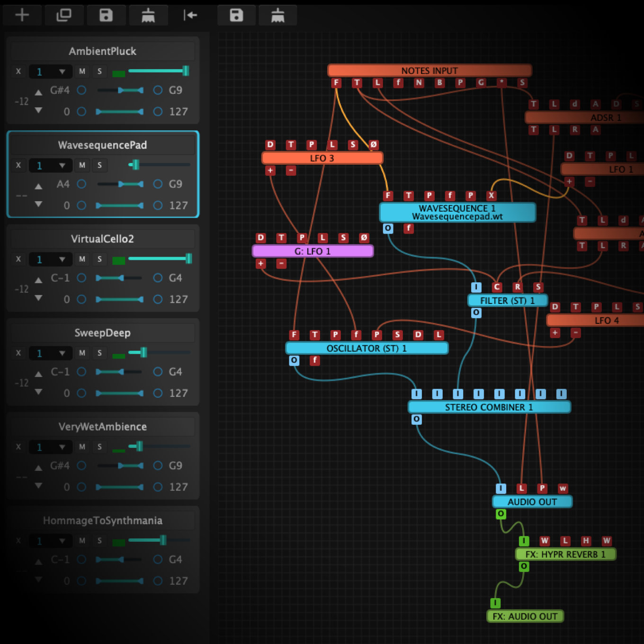Select the HommageToSynthmania layer title
Viewport: 644px width, 644px height.
(x=103, y=520)
